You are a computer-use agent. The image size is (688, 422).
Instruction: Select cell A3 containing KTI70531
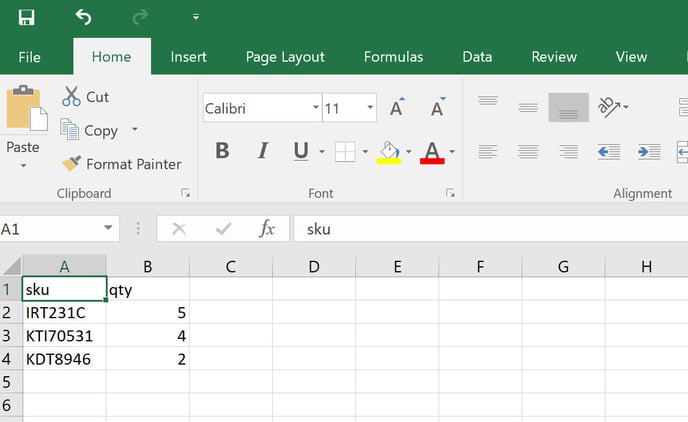coord(64,336)
